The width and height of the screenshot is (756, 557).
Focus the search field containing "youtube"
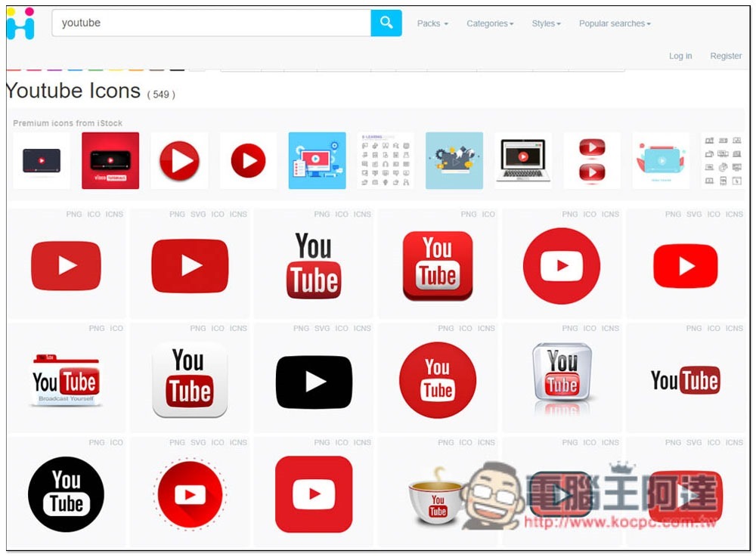click(x=211, y=23)
